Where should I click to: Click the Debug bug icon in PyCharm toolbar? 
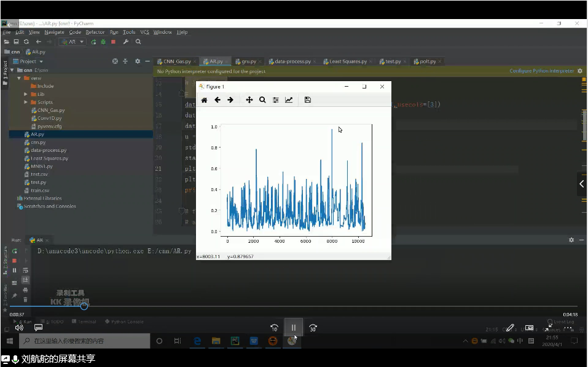click(x=103, y=42)
